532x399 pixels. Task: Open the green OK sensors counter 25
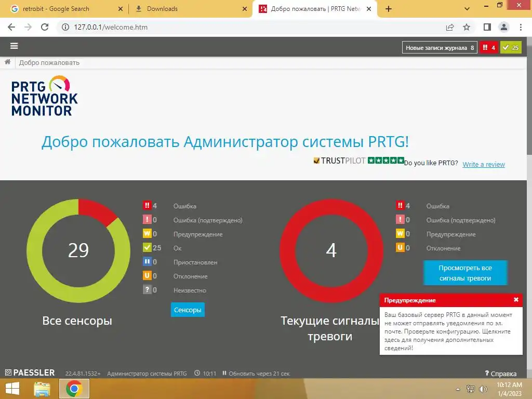[x=511, y=47]
